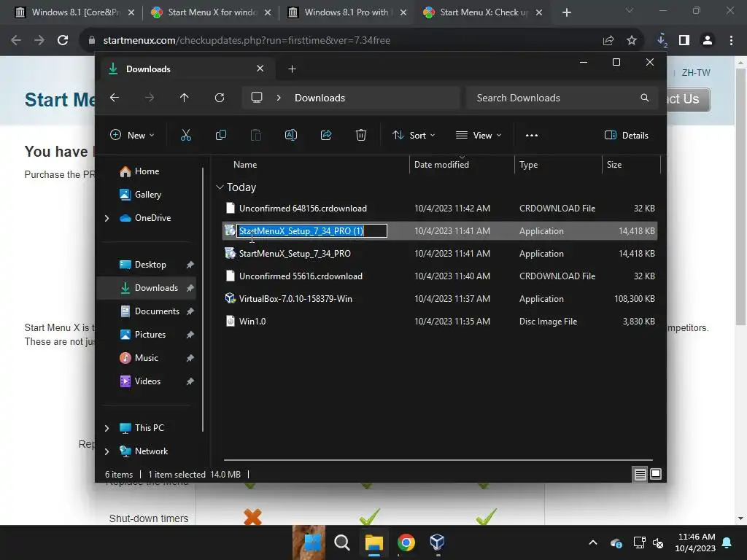Sort by the Name column header
This screenshot has height=560, width=747.
(x=245, y=165)
